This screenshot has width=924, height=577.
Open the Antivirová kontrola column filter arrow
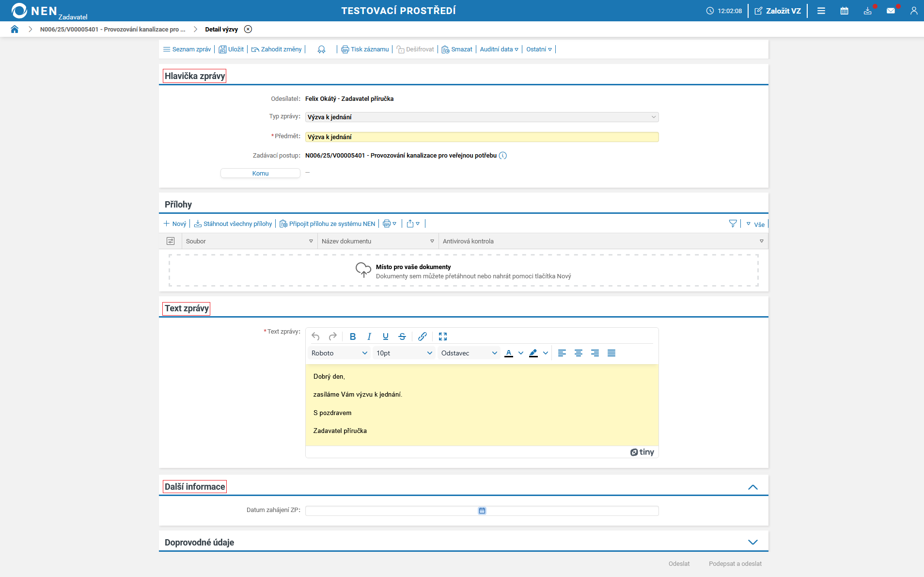762,241
